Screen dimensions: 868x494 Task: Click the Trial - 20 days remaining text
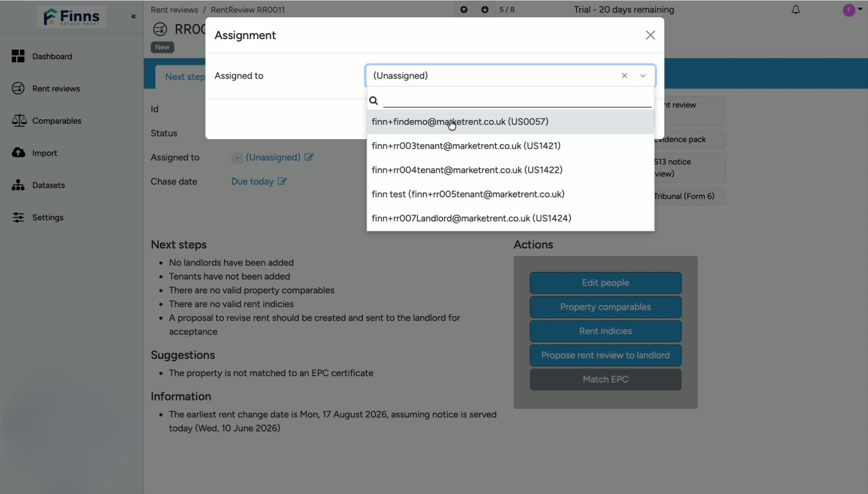pos(624,10)
